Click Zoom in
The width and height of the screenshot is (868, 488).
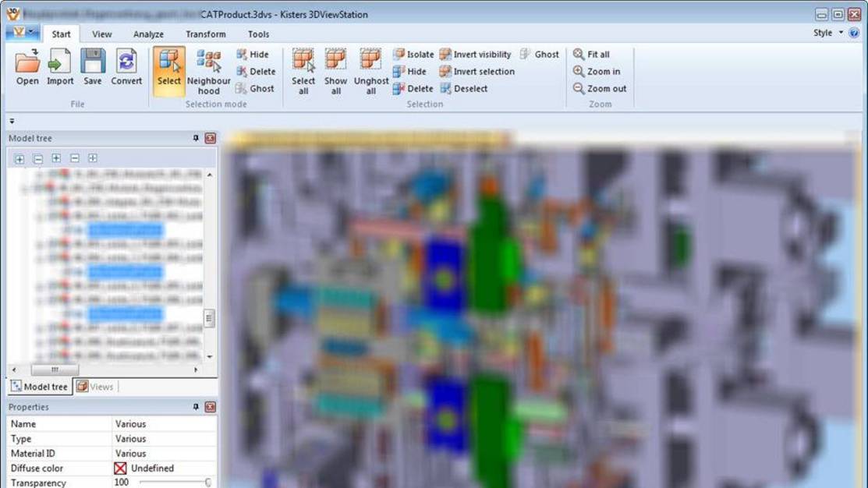point(597,72)
